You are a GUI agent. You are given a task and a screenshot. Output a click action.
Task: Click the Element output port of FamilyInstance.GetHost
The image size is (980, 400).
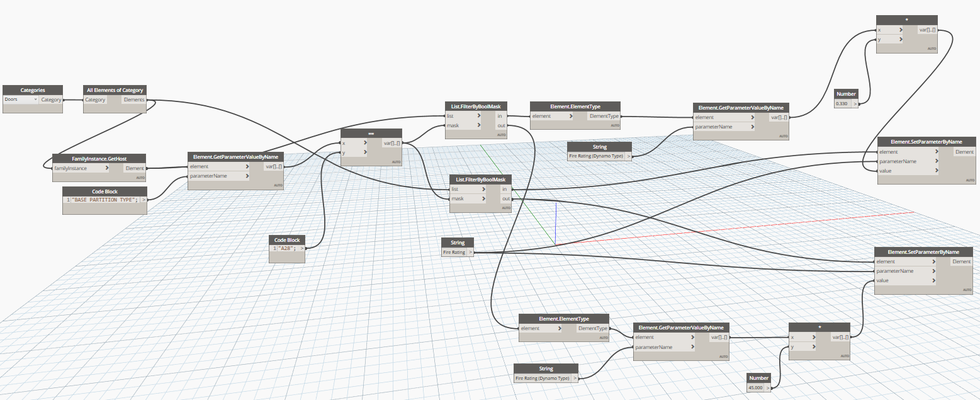tap(135, 168)
